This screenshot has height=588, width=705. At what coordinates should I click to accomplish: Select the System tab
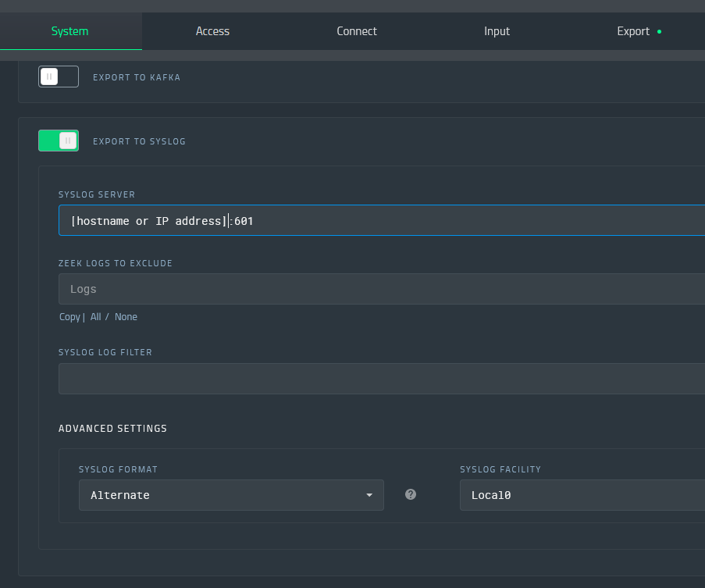coord(70,31)
